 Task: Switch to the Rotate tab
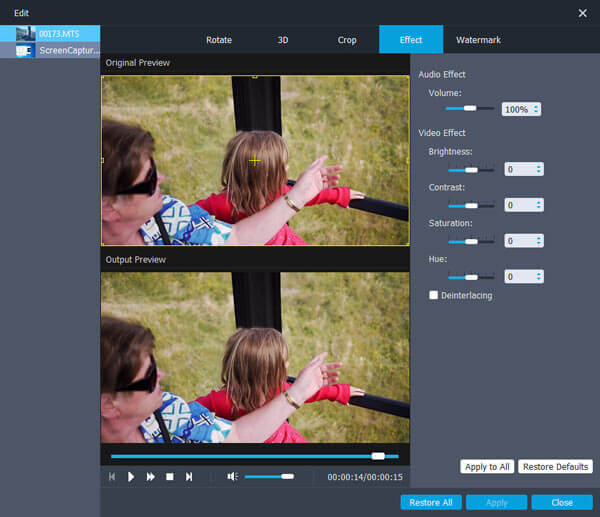(219, 40)
